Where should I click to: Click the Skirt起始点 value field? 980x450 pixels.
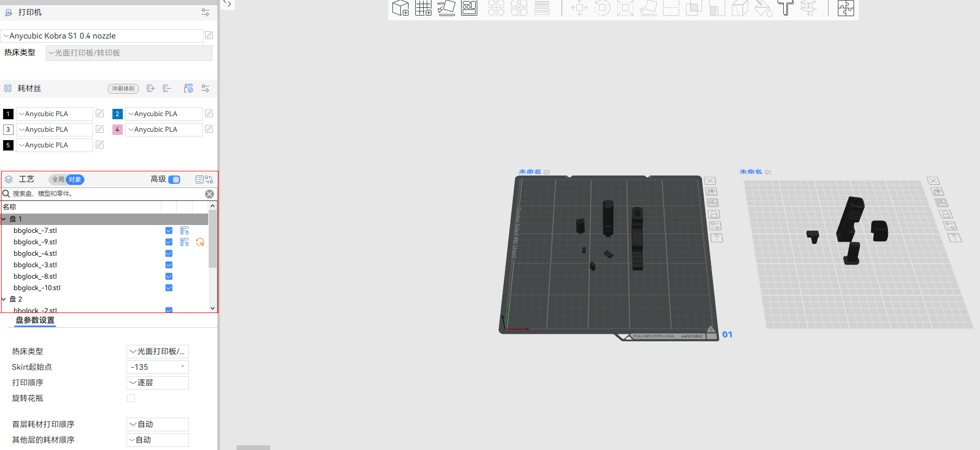point(158,367)
